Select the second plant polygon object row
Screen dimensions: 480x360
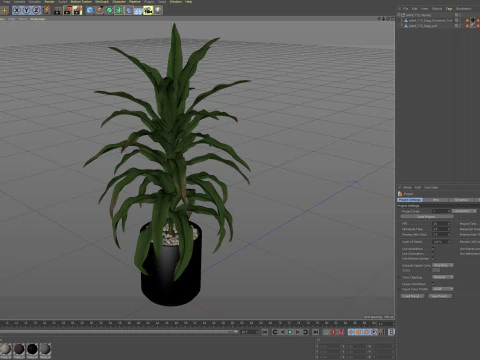(x=430, y=20)
